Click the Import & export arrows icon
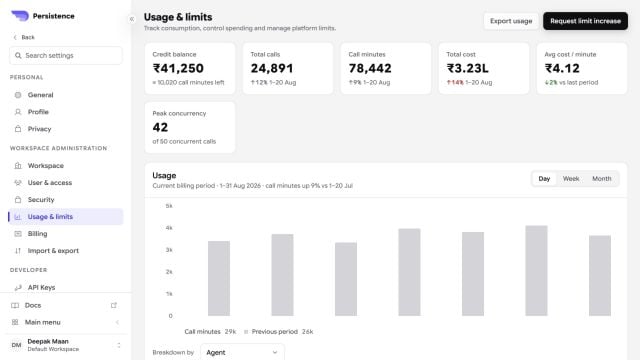This screenshot has height=360, width=640. (18, 251)
